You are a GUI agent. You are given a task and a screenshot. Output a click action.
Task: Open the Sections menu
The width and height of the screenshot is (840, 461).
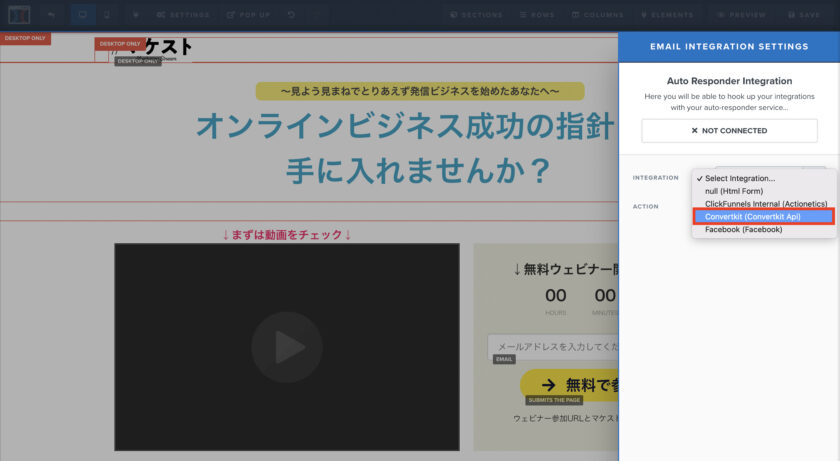tap(476, 15)
